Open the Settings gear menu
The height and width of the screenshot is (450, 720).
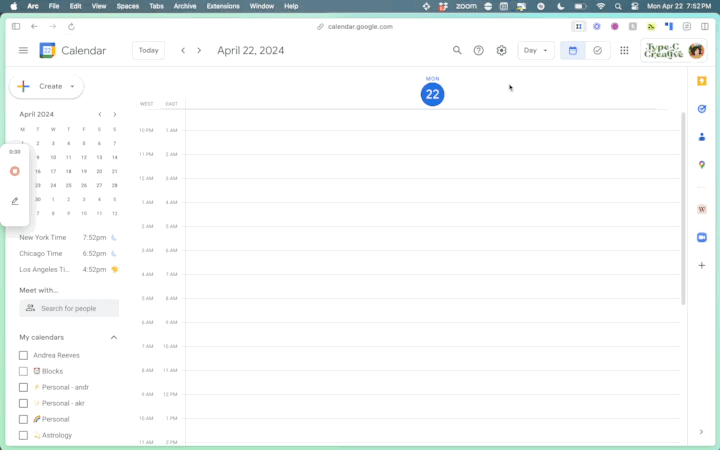tap(502, 50)
